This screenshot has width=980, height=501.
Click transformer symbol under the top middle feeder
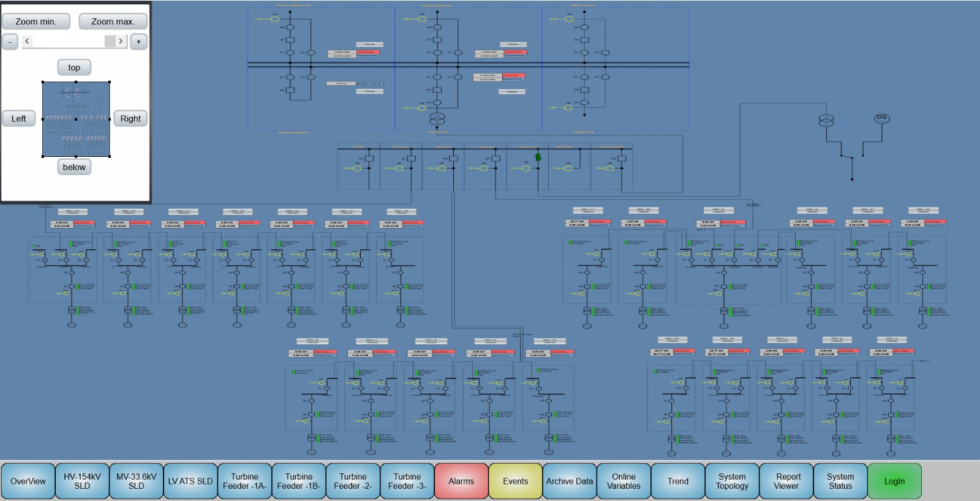(437, 118)
